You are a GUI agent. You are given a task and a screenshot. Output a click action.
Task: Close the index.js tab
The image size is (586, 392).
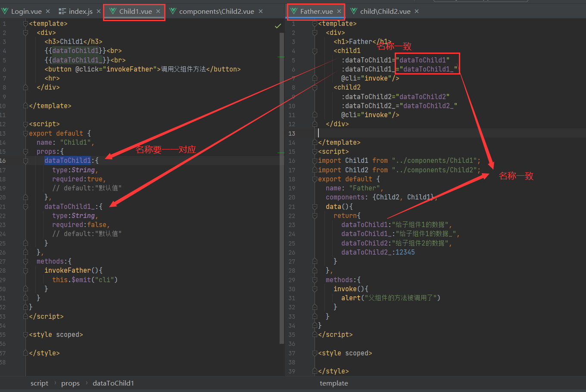click(99, 12)
